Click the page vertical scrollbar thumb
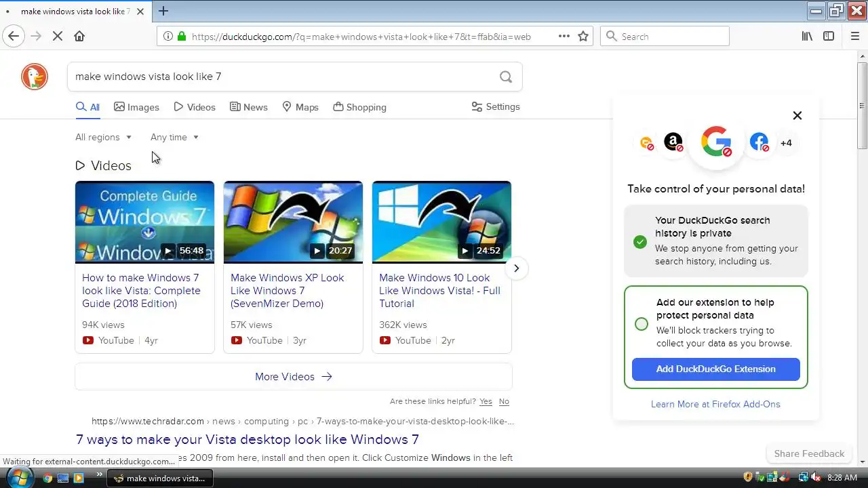Image resolution: width=868 pixels, height=488 pixels. point(862,105)
